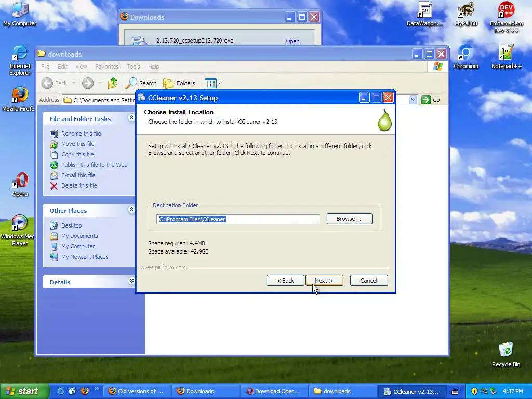Viewport: 532px width, 399px height.
Task: Open address bar dropdown arrow
Action: pyautogui.click(x=413, y=100)
